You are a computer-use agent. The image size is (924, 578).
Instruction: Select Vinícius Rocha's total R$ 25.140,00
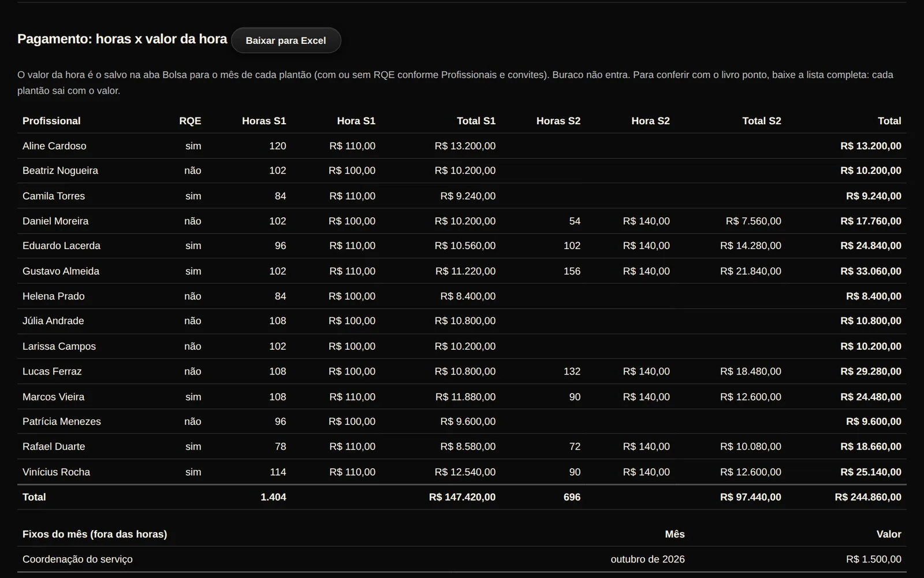(871, 472)
